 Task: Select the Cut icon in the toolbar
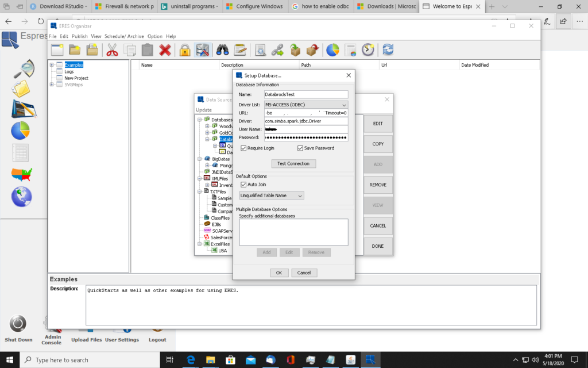113,50
